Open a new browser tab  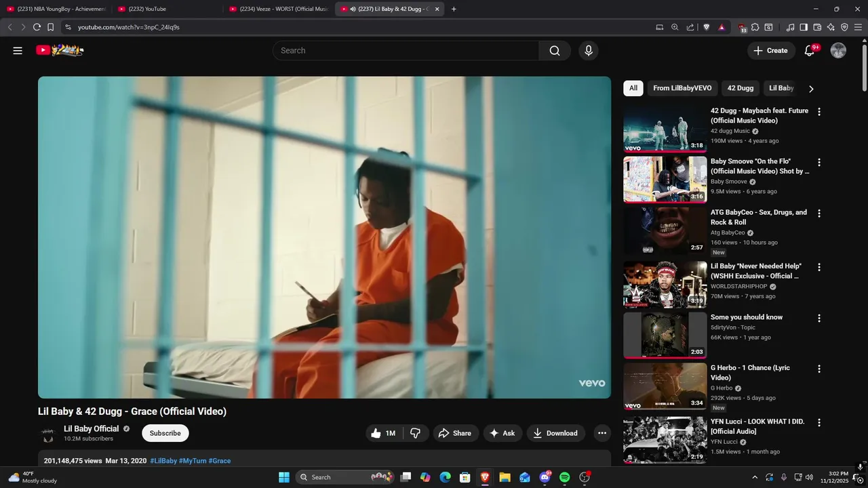pyautogui.click(x=454, y=9)
